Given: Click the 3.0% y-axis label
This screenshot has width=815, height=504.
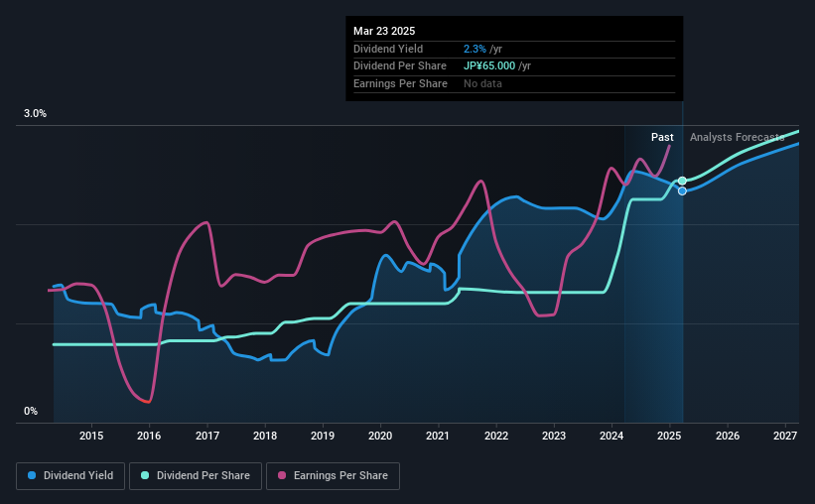Looking at the screenshot, I should [x=35, y=114].
